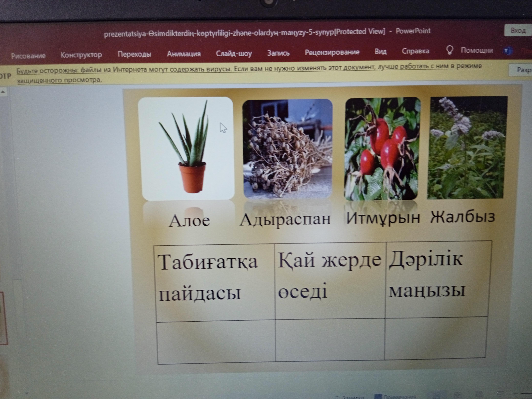Adjust the zoom slider in status bar
The image size is (532, 399).
(x=525, y=394)
